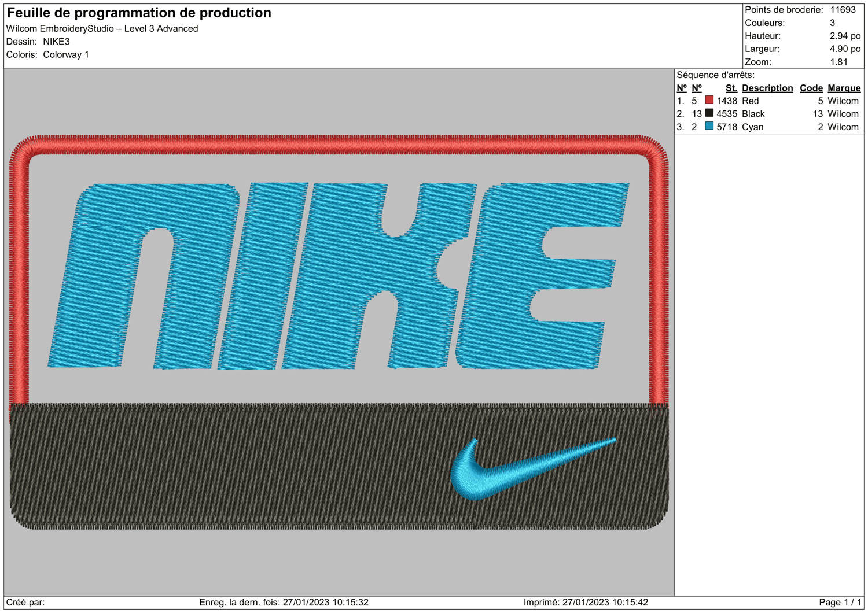Click the 'Couleurs:' label
The width and height of the screenshot is (868, 613).
764,23
